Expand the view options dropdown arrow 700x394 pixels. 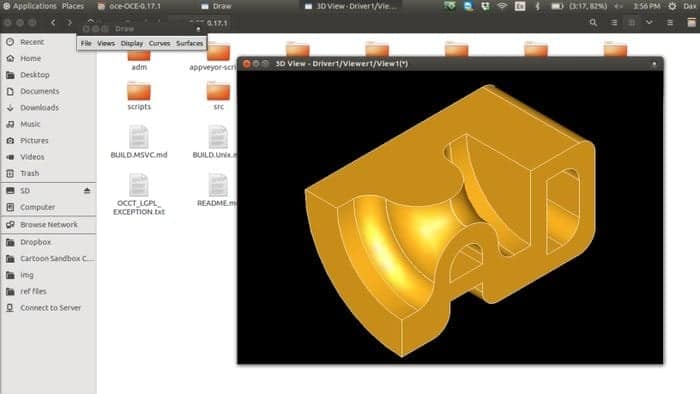point(649,22)
